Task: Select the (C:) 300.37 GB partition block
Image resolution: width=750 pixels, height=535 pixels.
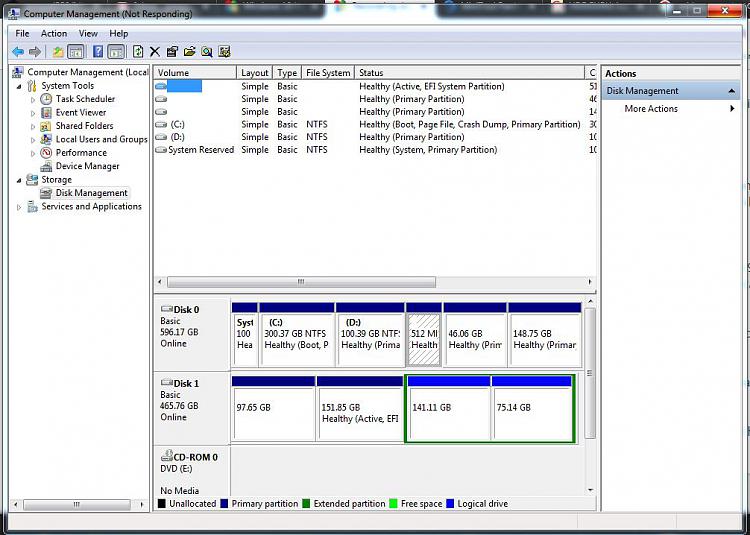Action: (x=297, y=334)
